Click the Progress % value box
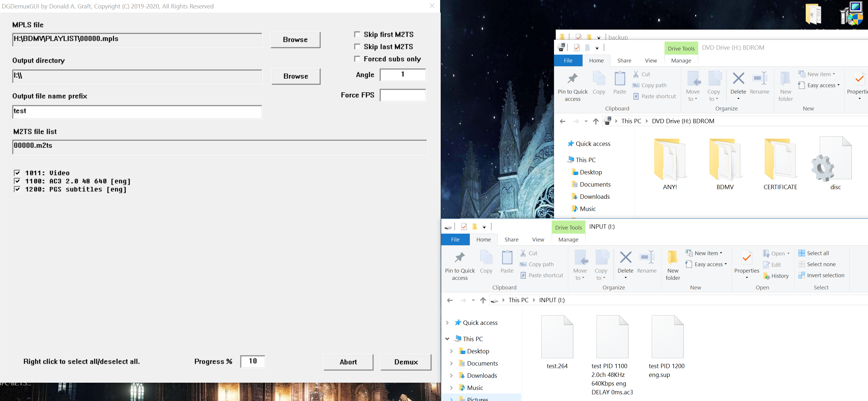Image resolution: width=868 pixels, height=401 pixels. (x=253, y=361)
